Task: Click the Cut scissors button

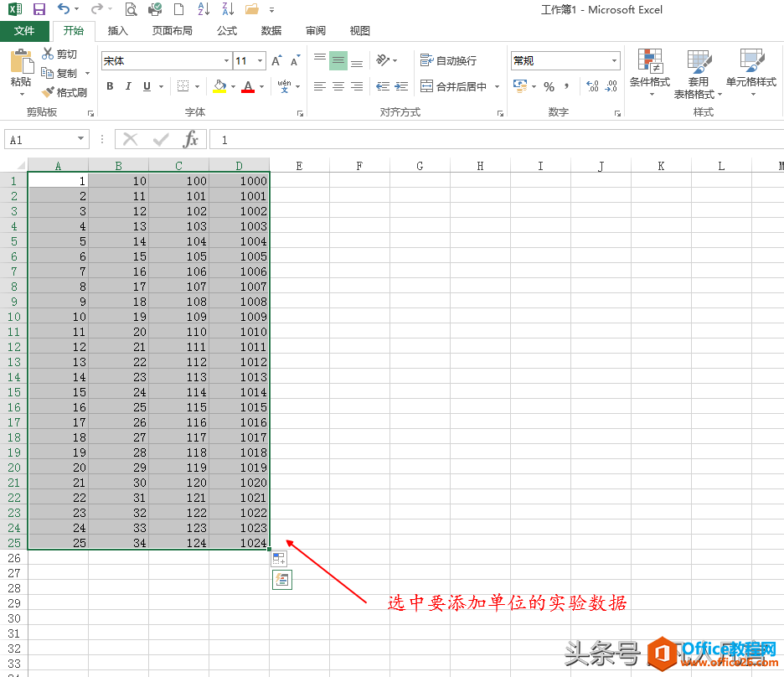Action: tap(59, 54)
